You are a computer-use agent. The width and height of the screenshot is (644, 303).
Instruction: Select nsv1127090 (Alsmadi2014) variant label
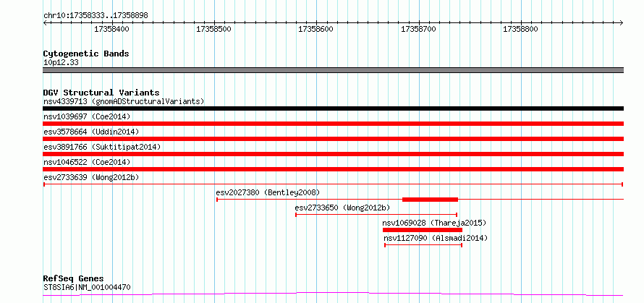[x=436, y=238]
